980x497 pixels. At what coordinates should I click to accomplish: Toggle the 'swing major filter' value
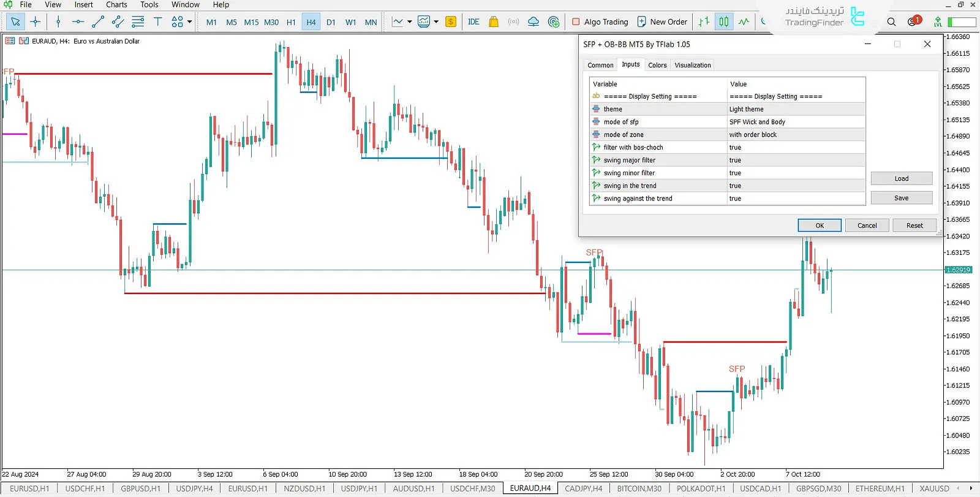point(796,161)
